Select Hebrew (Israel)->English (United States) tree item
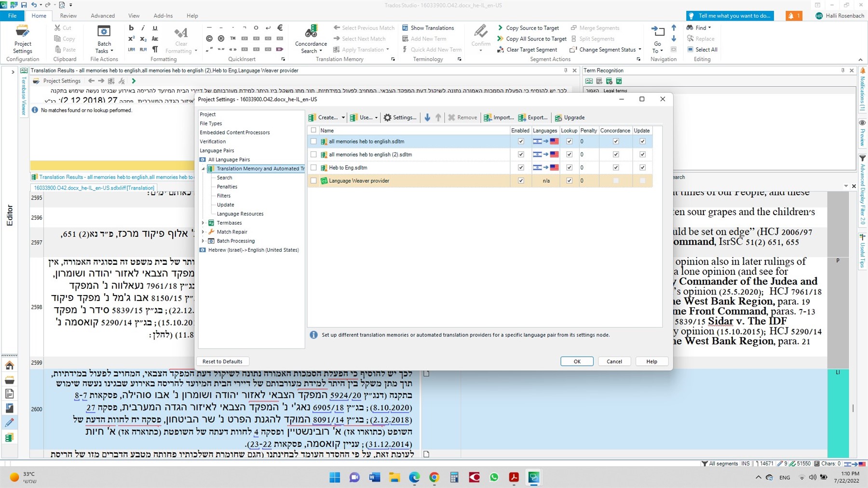This screenshot has height=488, width=868. [x=253, y=250]
